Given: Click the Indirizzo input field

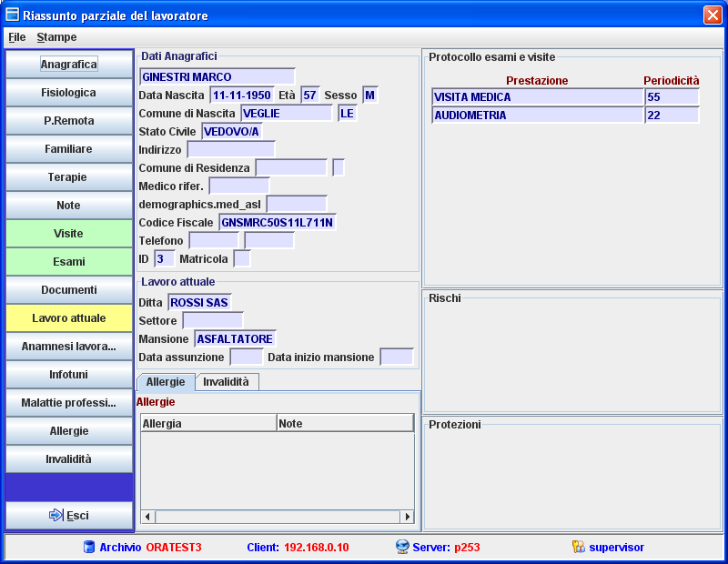Looking at the screenshot, I should [x=230, y=149].
